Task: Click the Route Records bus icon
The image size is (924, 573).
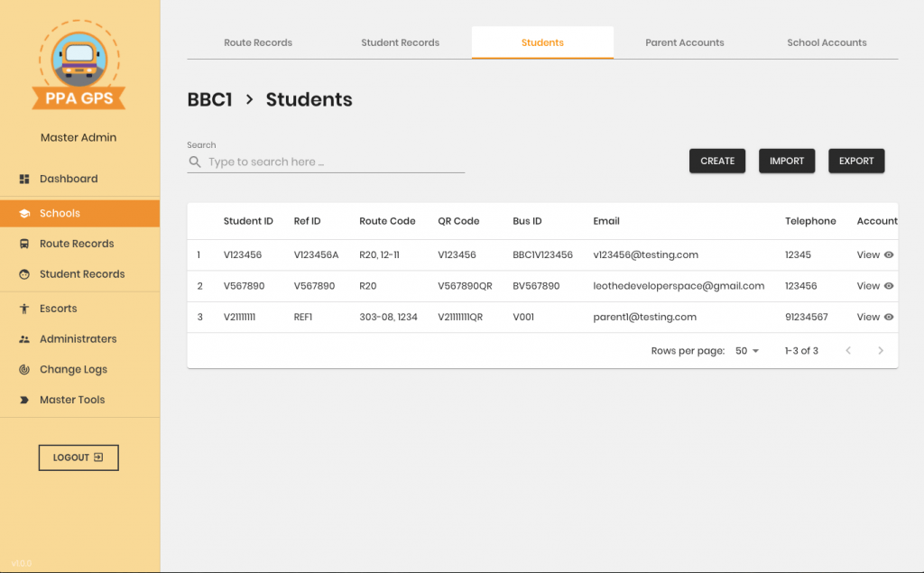Action: (24, 244)
